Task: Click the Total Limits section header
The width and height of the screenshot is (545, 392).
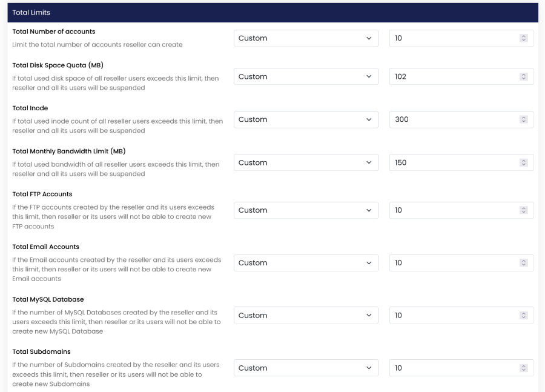Action: tap(272, 13)
